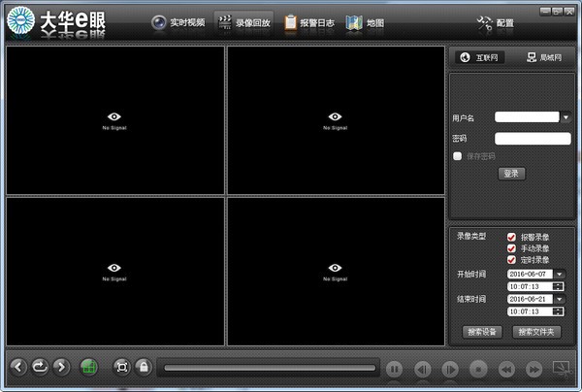Screen dimensions: 582x392
Task: Open the 报警日志 alarm log
Action: [309, 22]
